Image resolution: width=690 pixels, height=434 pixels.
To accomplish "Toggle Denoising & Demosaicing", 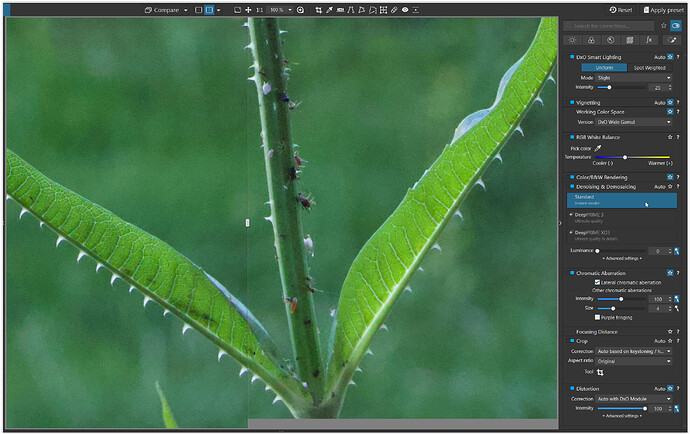I will pyautogui.click(x=572, y=187).
